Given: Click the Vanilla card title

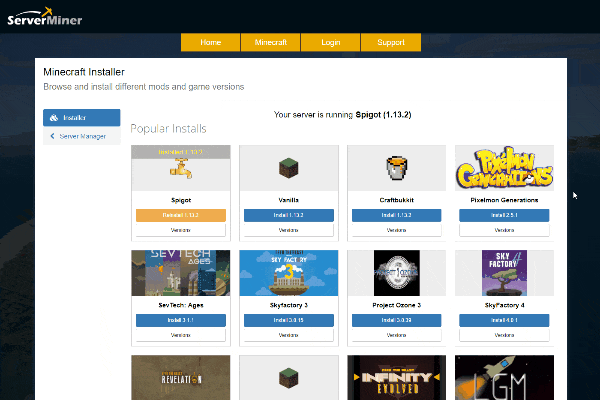Looking at the screenshot, I should (x=289, y=200).
